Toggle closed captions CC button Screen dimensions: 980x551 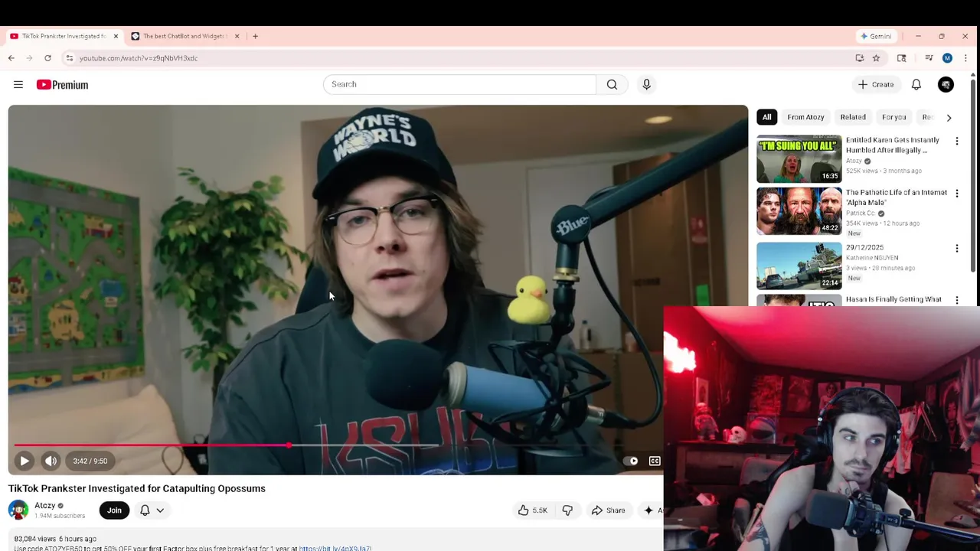coord(655,461)
